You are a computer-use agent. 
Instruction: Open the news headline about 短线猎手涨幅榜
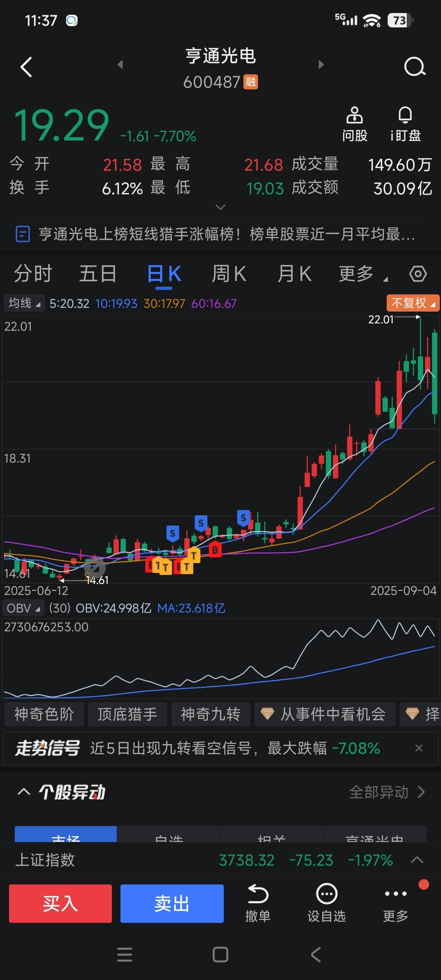click(x=220, y=234)
